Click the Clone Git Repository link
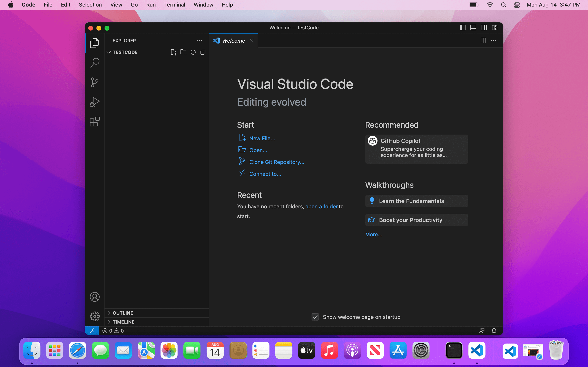This screenshot has height=367, width=588. coord(276,162)
